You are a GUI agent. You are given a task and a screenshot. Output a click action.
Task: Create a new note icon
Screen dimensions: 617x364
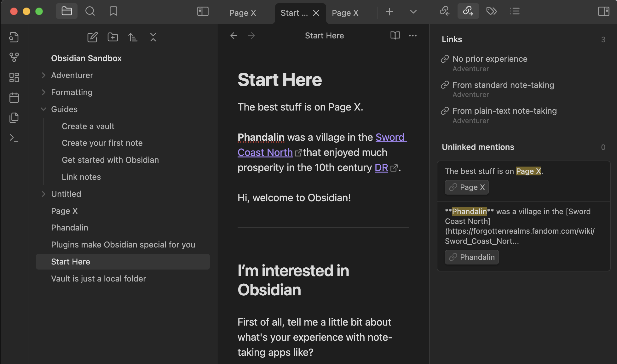92,37
